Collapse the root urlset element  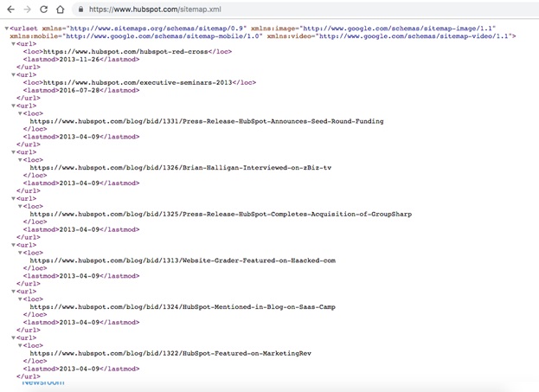7,29
